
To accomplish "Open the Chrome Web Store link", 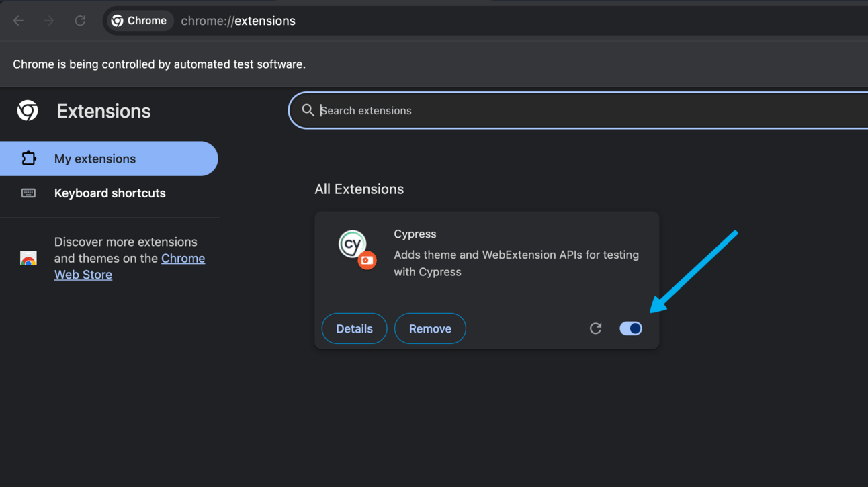I will (x=183, y=259).
